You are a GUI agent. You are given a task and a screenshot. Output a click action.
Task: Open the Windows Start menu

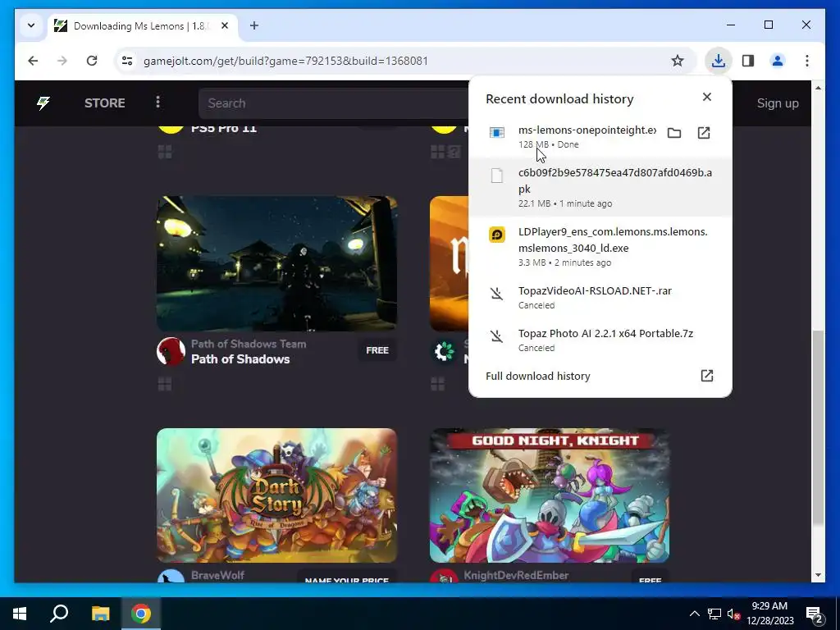20,614
